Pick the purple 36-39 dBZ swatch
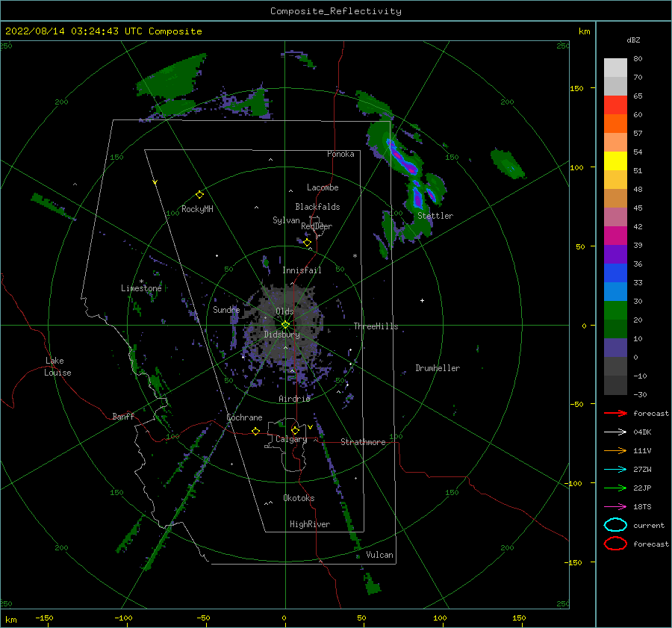Image resolution: width=672 pixels, height=628 pixels. point(615,255)
